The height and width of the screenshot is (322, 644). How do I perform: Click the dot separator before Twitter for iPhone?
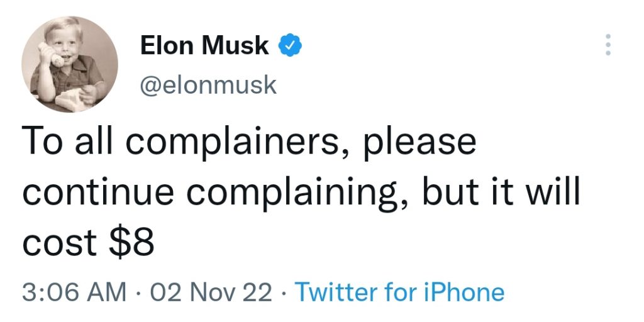284,293
